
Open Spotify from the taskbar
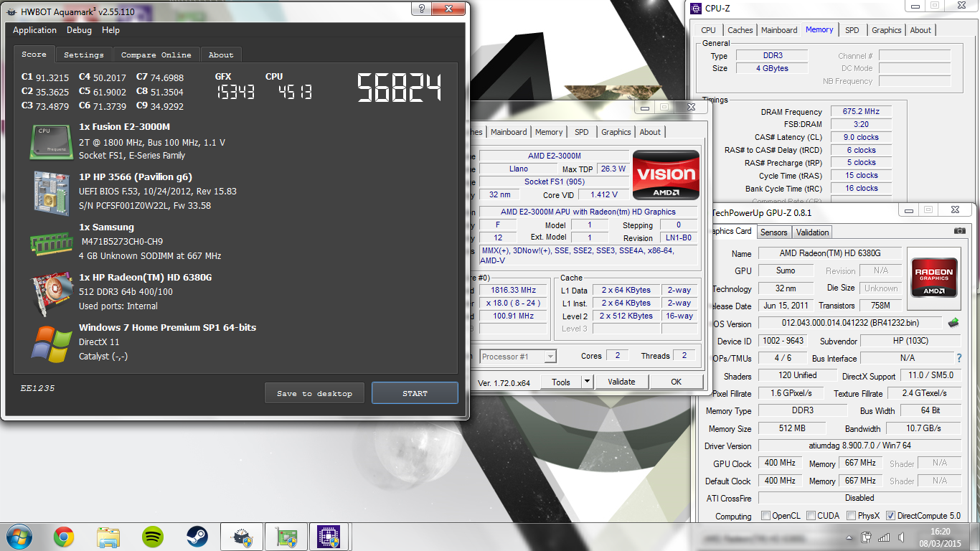153,537
